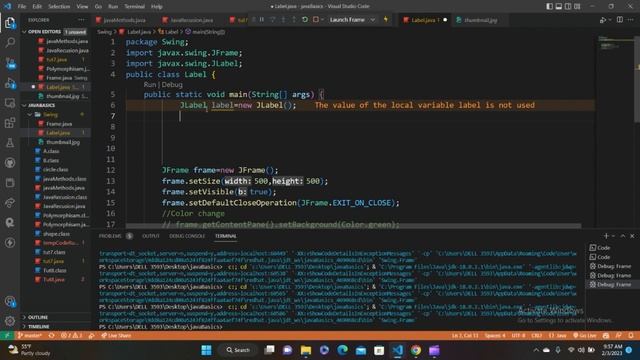Expand the Timeline section
This screenshot has height=360, width=640.
(39, 327)
